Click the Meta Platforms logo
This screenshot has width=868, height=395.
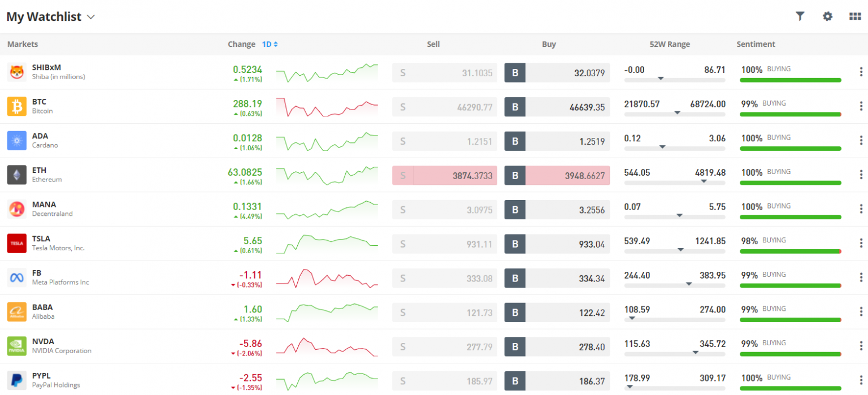coord(16,277)
